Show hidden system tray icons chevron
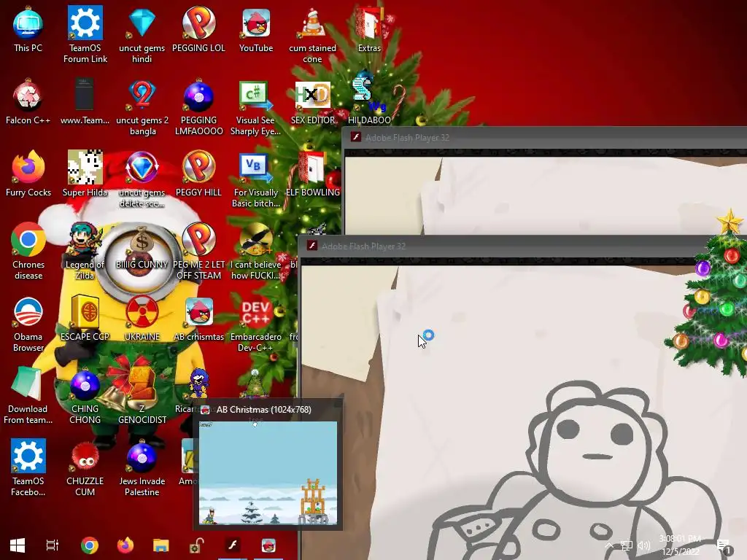Screen dimensions: 747x560 (609, 545)
